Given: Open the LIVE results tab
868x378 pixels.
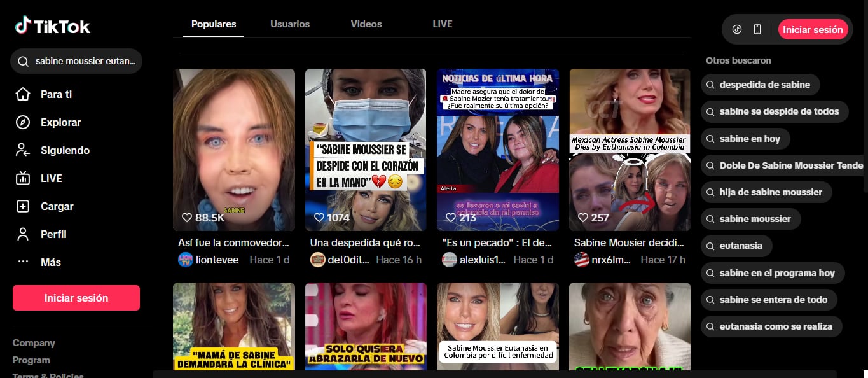Looking at the screenshot, I should pyautogui.click(x=441, y=24).
